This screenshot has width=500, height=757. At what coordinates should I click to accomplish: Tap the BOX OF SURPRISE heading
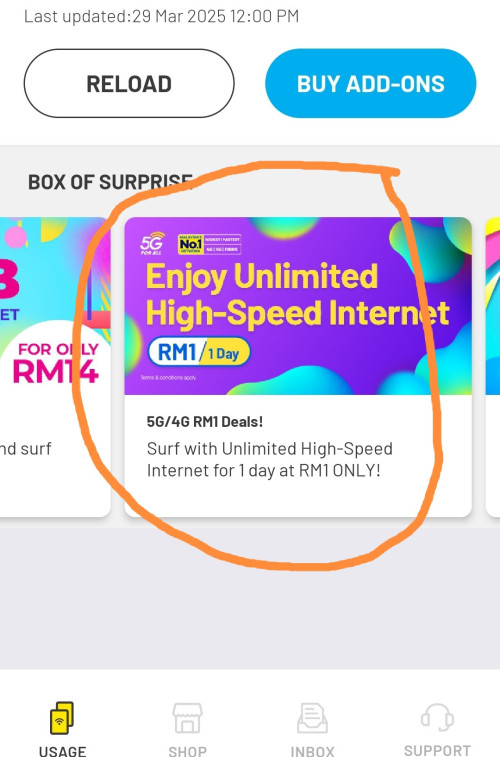coord(110,182)
